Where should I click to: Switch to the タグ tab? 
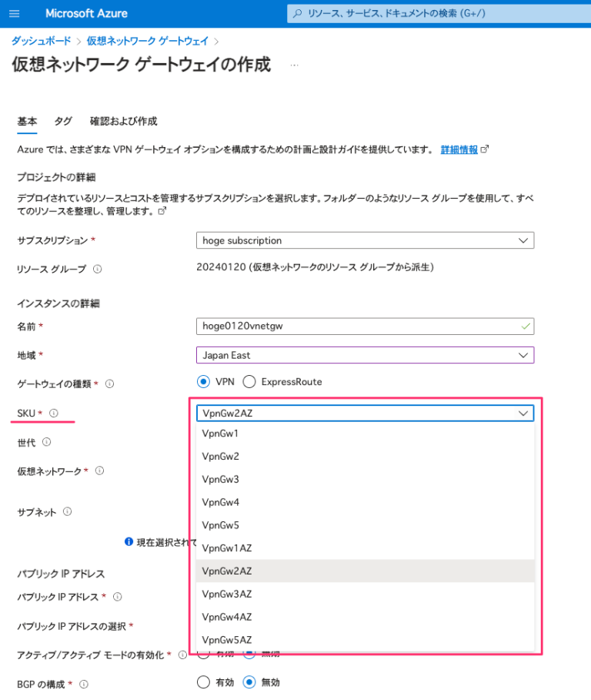63,122
